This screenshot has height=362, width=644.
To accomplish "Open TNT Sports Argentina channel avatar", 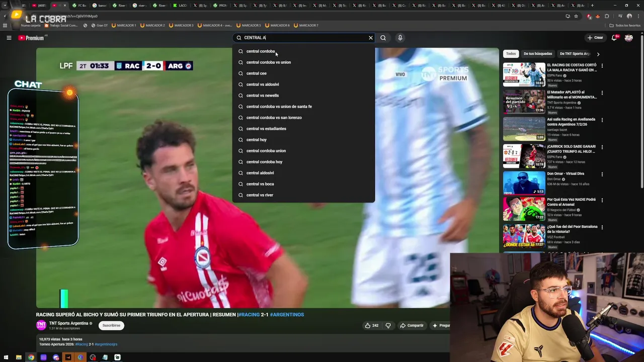I will click(41, 325).
